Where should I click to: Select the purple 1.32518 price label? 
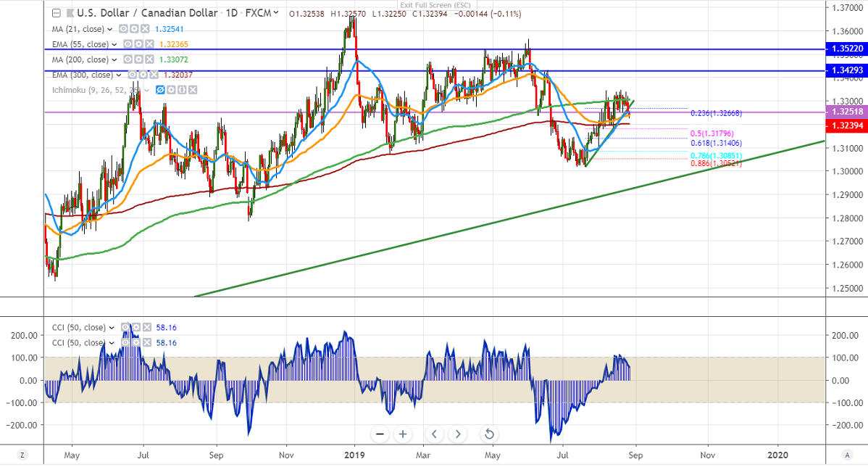point(846,112)
